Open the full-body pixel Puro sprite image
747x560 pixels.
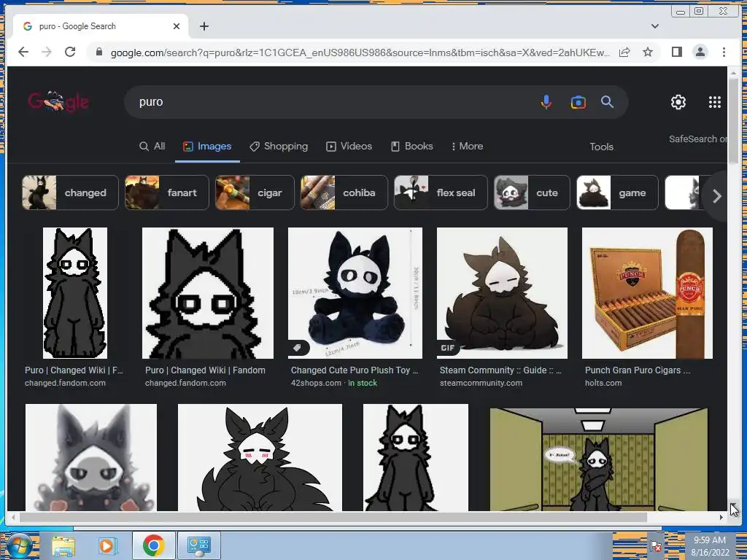point(75,293)
